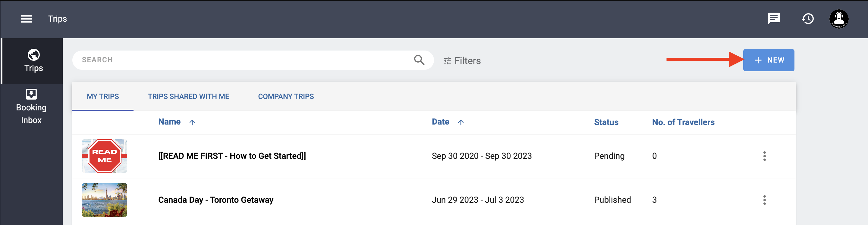Switch to Company Trips tab

[286, 97]
